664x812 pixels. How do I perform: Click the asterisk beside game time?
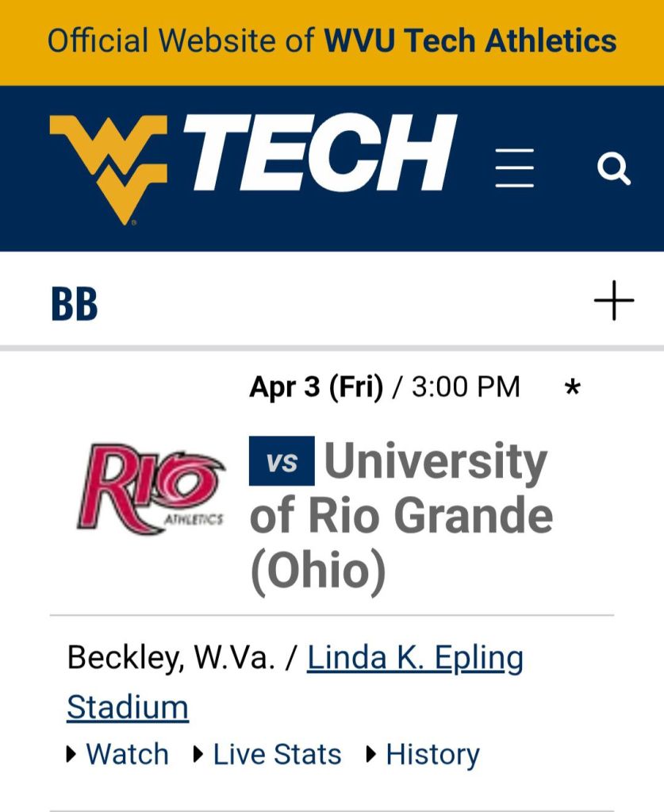coord(572,389)
